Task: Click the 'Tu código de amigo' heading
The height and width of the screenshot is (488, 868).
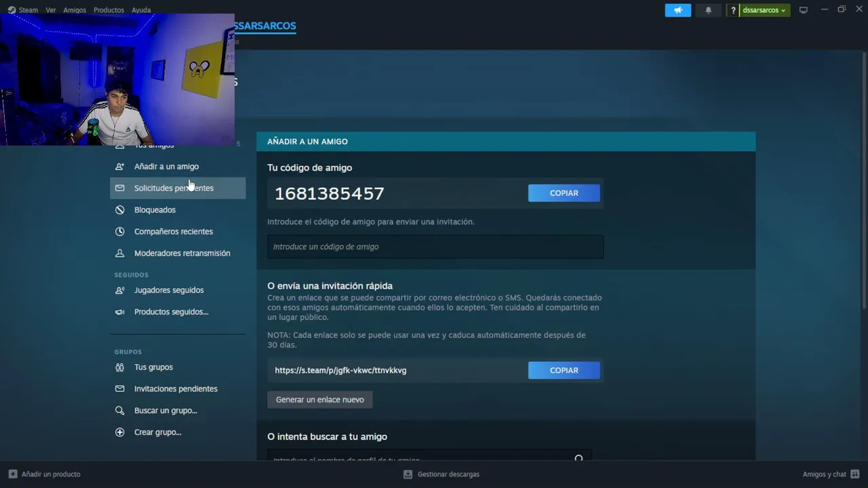Action: 309,167
